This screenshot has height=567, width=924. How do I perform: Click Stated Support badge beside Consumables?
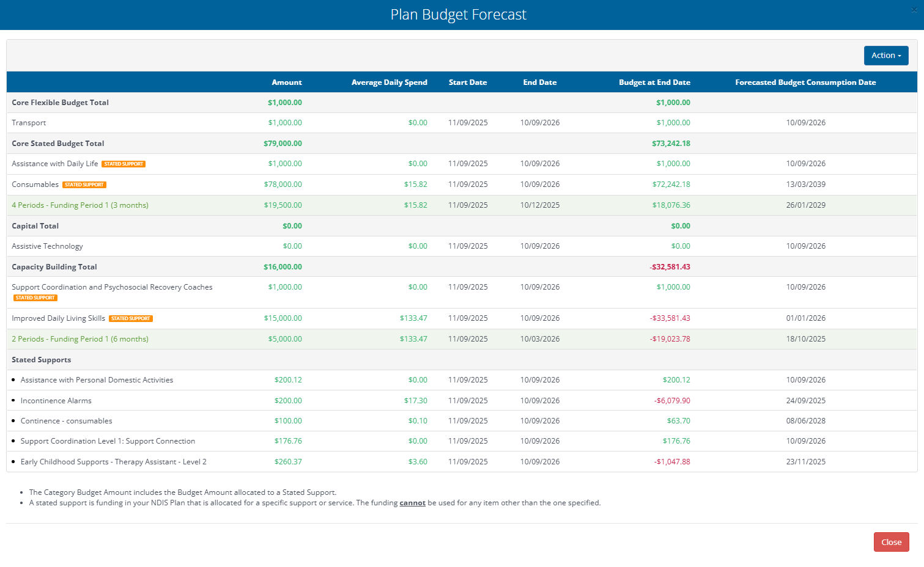pos(84,185)
